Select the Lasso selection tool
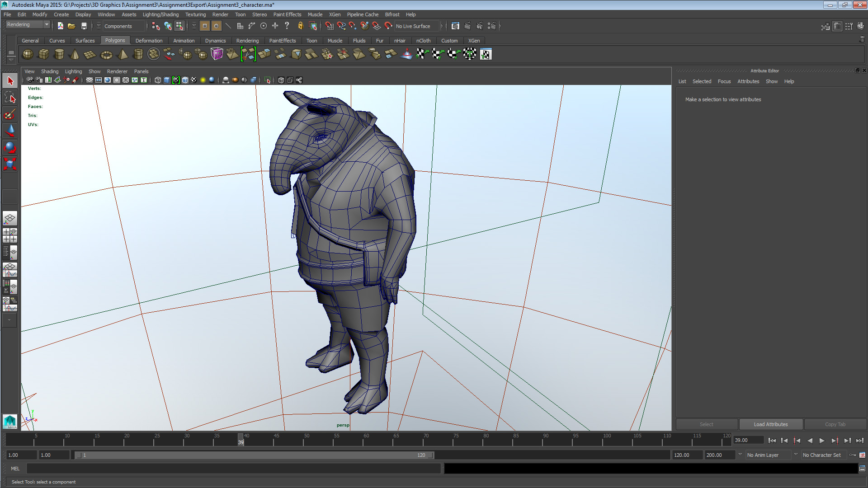This screenshot has height=488, width=868. (x=10, y=97)
